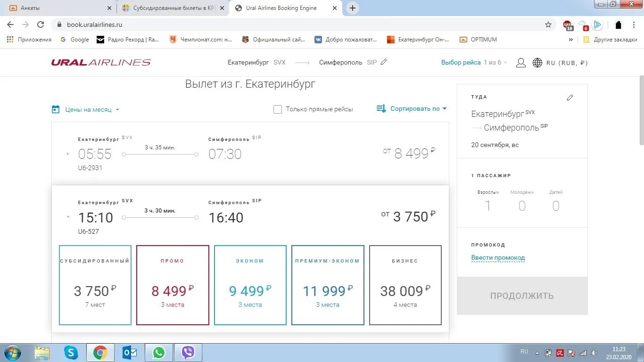Click RU language indicator in tray
This screenshot has height=362, width=644.
click(524, 352)
